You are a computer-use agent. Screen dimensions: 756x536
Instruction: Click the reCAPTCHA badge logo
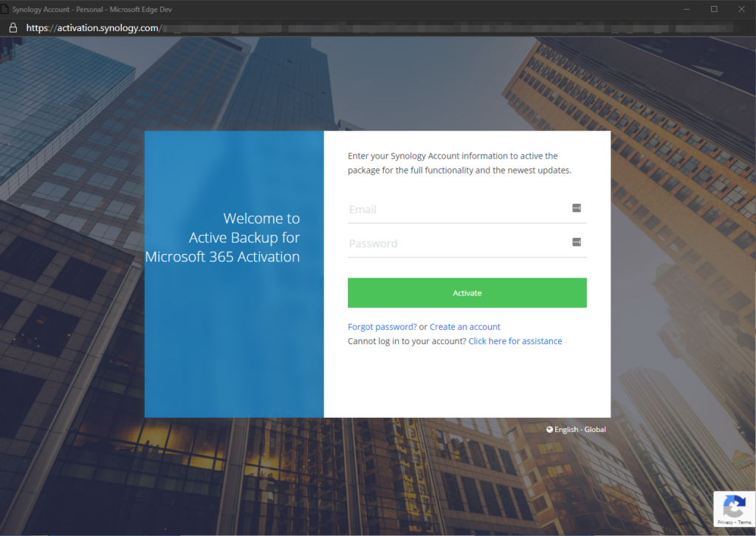(x=735, y=506)
